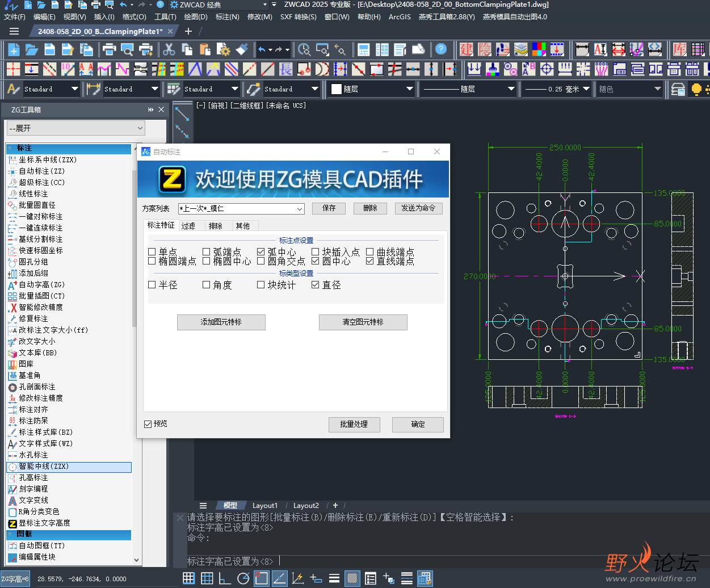Open the 标注(N) menu
The image size is (710, 588).
(227, 17)
